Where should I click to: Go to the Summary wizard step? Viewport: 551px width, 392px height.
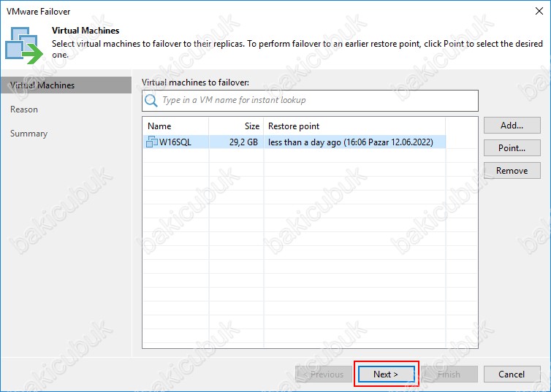28,134
